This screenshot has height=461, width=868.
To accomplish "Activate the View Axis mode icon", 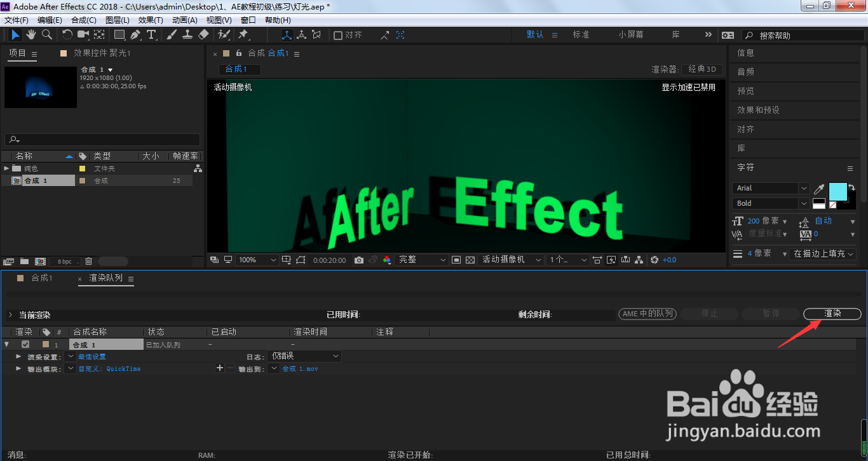I will [316, 35].
